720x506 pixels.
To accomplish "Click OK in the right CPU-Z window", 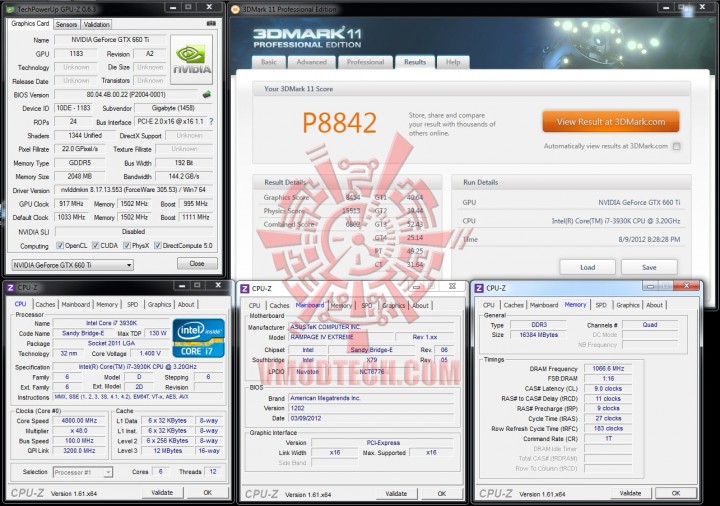I will point(676,493).
